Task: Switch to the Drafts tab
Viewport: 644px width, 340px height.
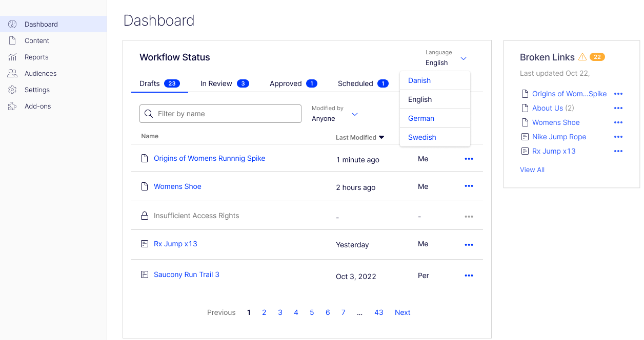Action: pyautogui.click(x=159, y=83)
